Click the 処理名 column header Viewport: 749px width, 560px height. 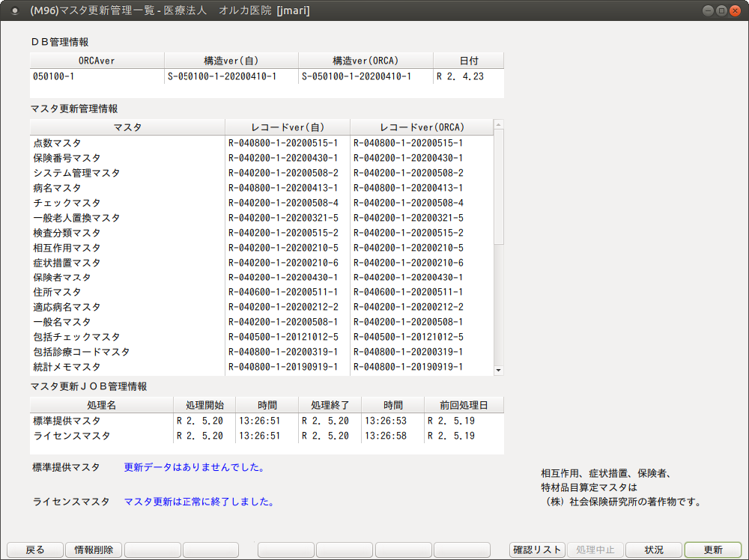(x=101, y=405)
